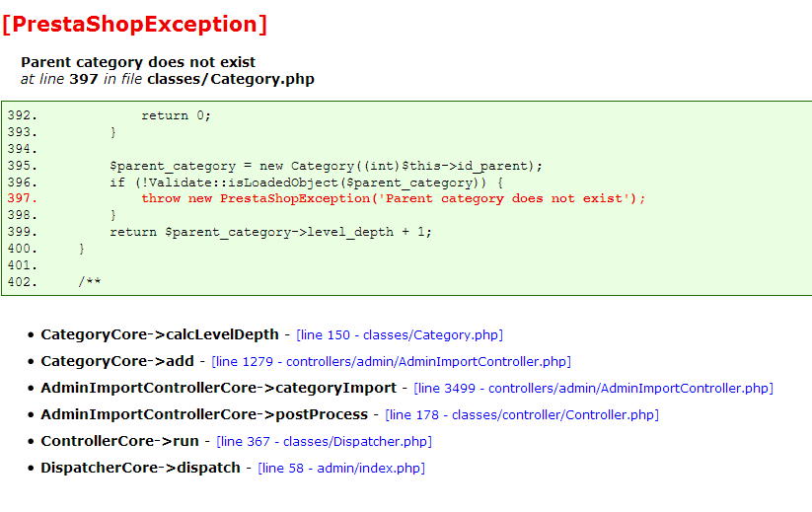Viewport: 812px width, 512px height.
Task: Click the CategoryCore->calcLevelDepth trace entry
Action: pyautogui.click(x=160, y=334)
